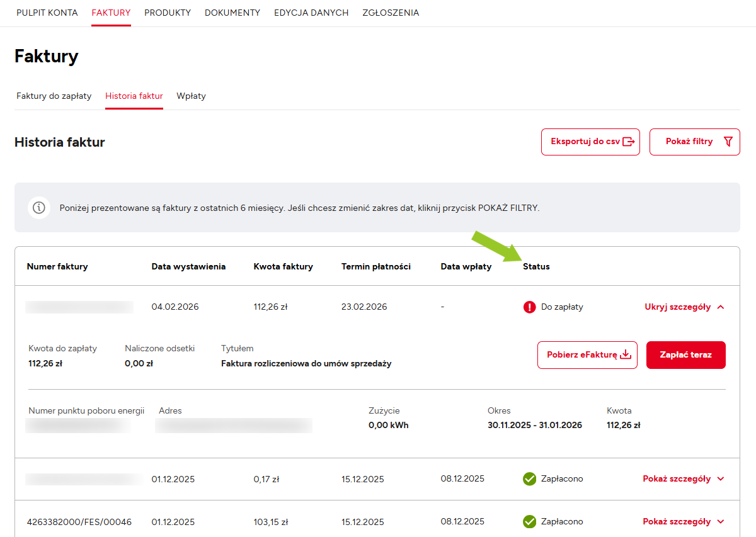Image resolution: width=756 pixels, height=537 pixels.
Task: Open the Pulpit konta menu item
Action: click(x=47, y=13)
